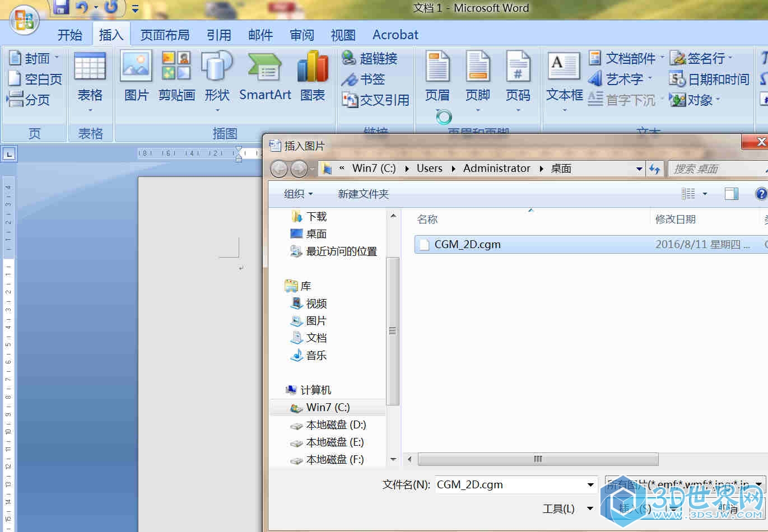Click Users in the address breadcrumb
768x532 pixels.
click(430, 169)
